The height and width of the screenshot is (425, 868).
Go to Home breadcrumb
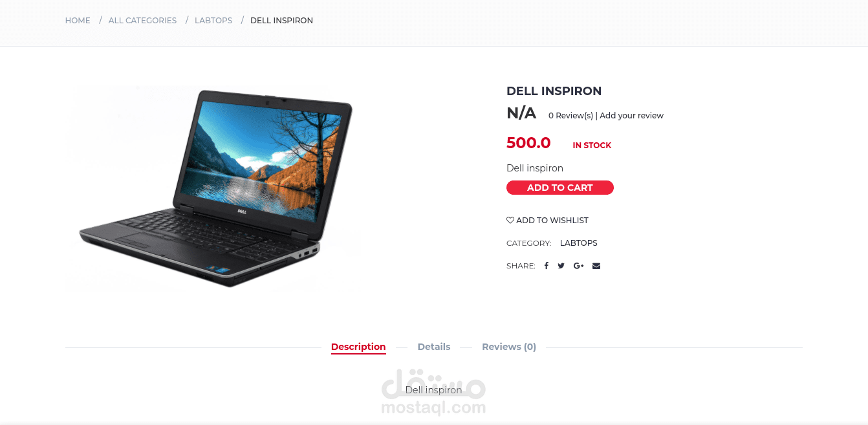tap(78, 21)
